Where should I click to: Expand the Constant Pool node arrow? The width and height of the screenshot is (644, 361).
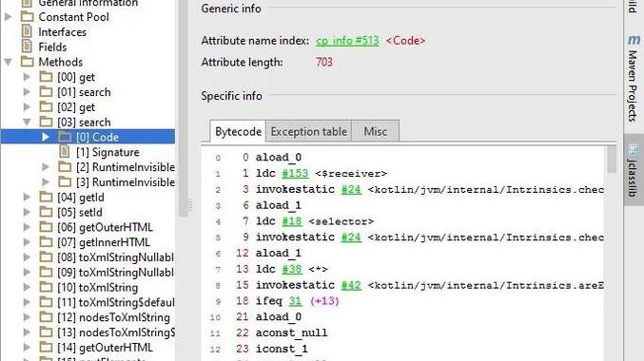(x=8, y=17)
